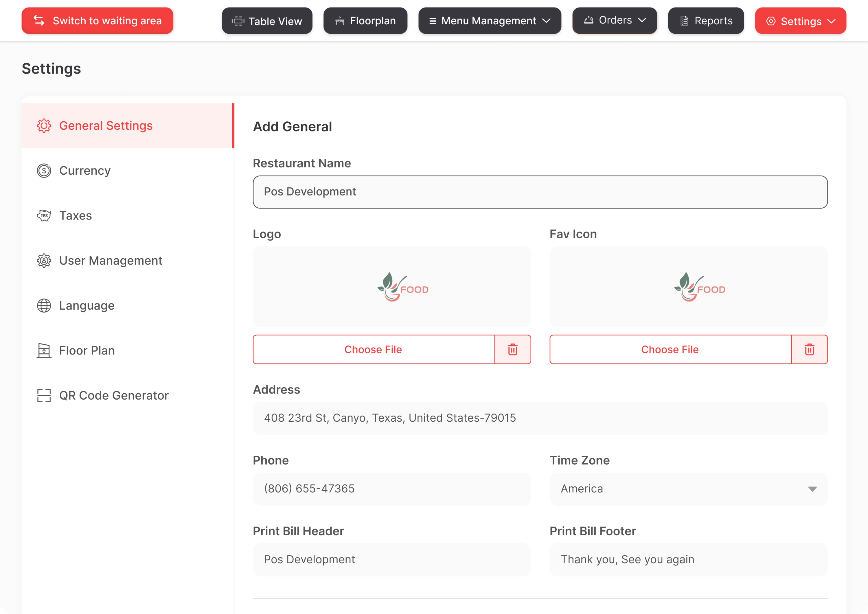
Task: Click the Reports document icon
Action: point(683,21)
